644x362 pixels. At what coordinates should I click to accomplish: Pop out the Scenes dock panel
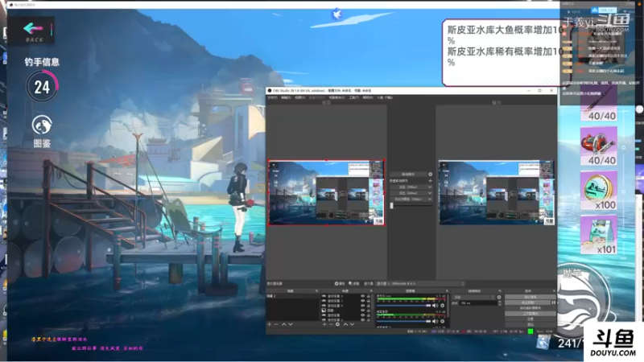(x=316, y=291)
